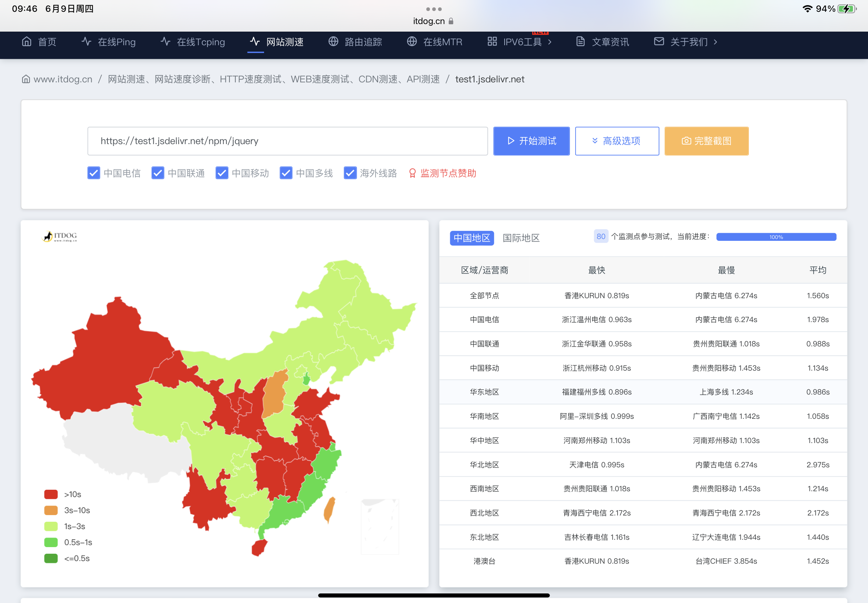868x603 pixels.
Task: Click the 华东地区 row label
Action: click(x=484, y=392)
